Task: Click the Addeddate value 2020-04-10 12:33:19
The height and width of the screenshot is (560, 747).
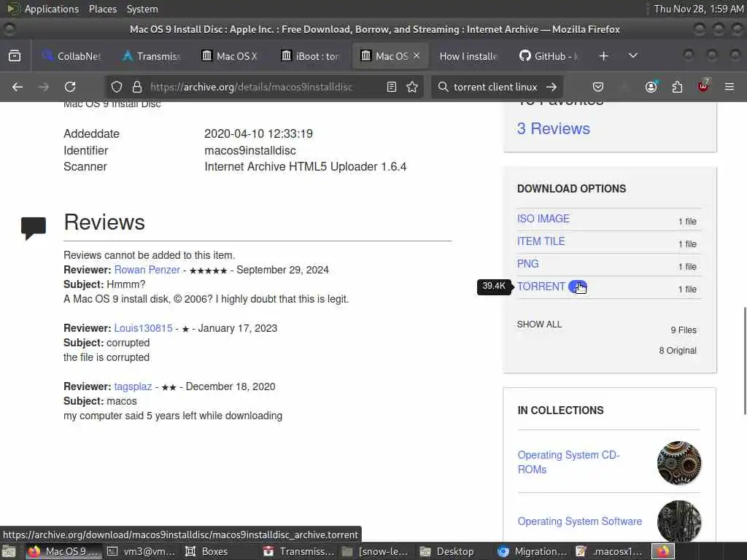Action: pos(259,134)
